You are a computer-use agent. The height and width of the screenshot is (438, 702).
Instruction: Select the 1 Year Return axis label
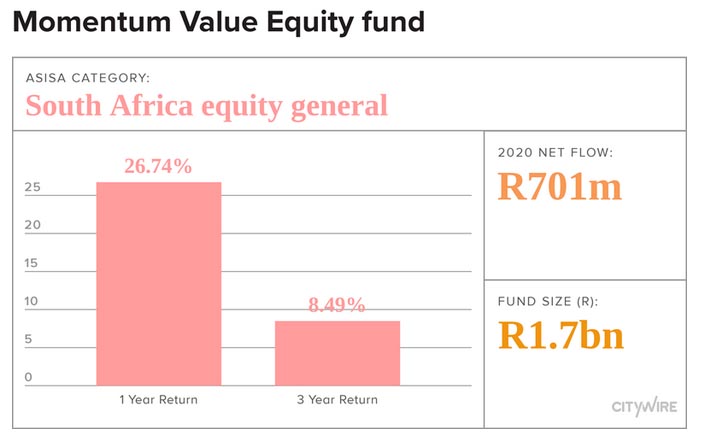click(x=157, y=400)
